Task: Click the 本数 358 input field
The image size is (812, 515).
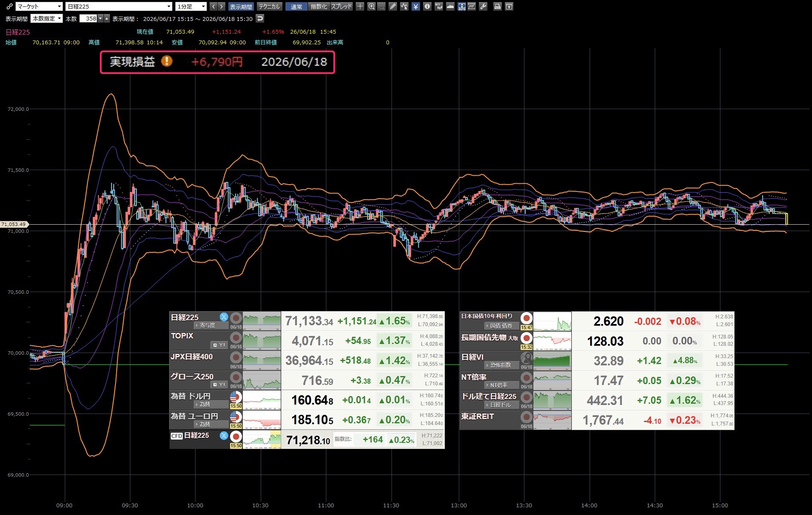Action: (x=89, y=19)
